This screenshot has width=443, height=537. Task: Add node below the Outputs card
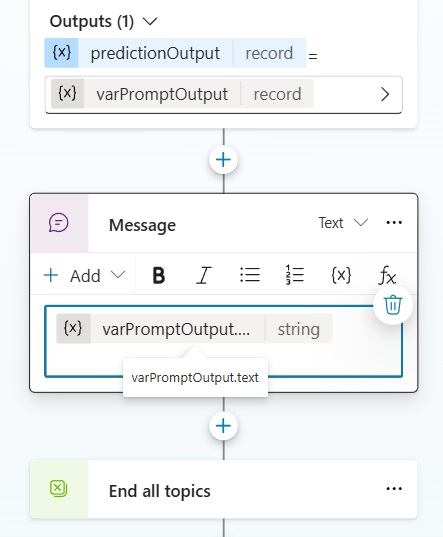(224, 160)
